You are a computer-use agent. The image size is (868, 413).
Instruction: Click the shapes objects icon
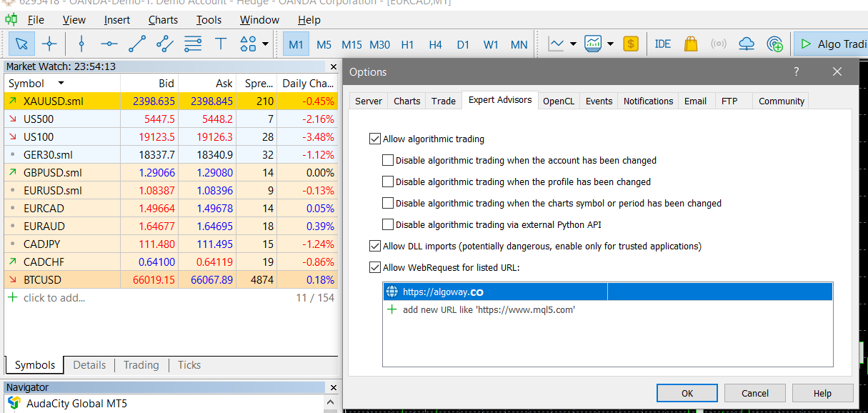pos(248,44)
